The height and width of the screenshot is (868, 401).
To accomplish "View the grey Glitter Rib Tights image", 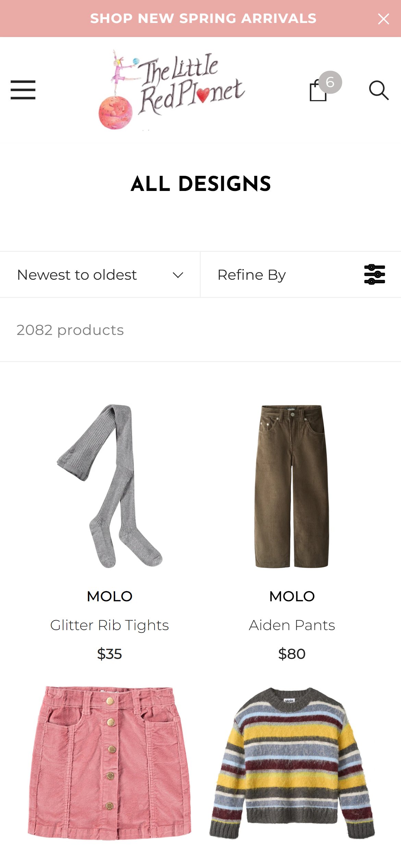I will (x=110, y=486).
